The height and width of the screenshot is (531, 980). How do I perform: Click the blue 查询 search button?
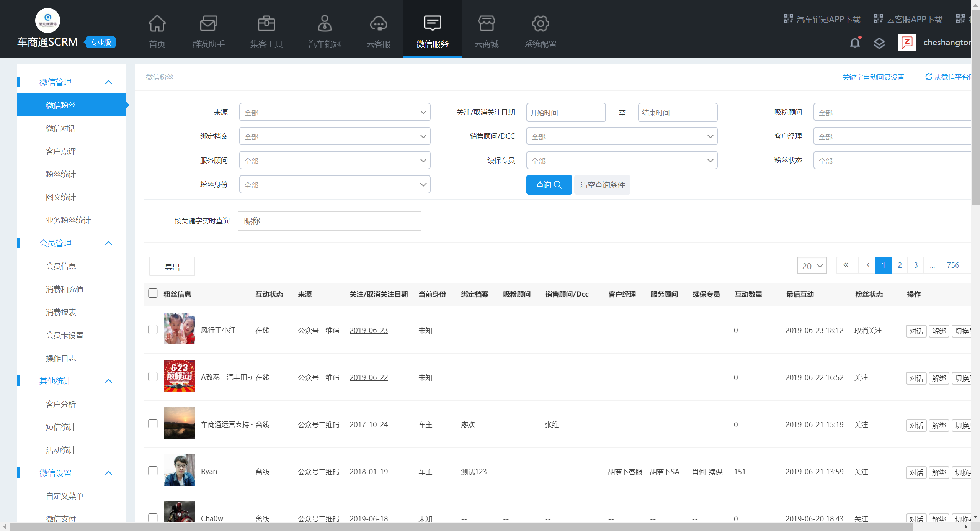pos(549,185)
